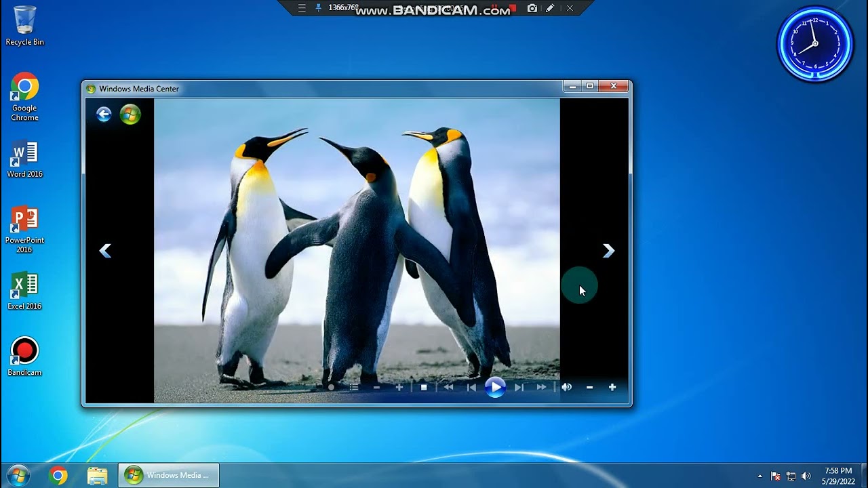The width and height of the screenshot is (868, 488).
Task: Click the Show desktop strip at taskbar end
Action: tap(864, 476)
